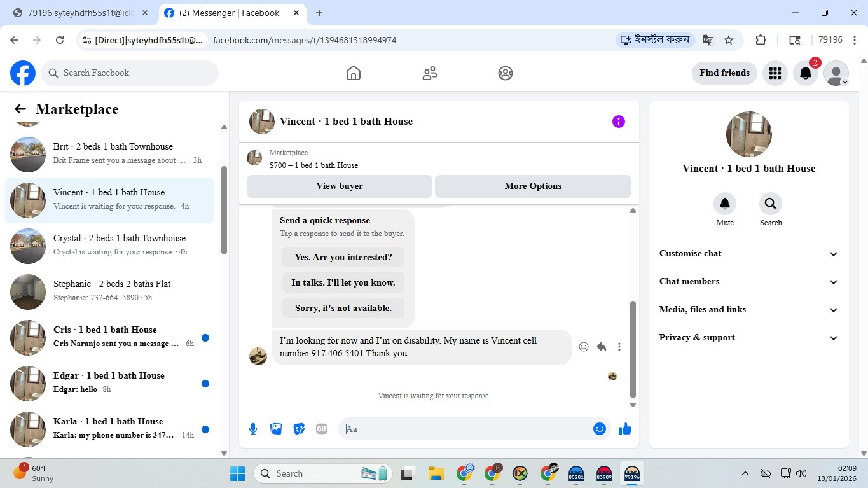
Task: Attach a photo using the image icon
Action: click(x=276, y=429)
